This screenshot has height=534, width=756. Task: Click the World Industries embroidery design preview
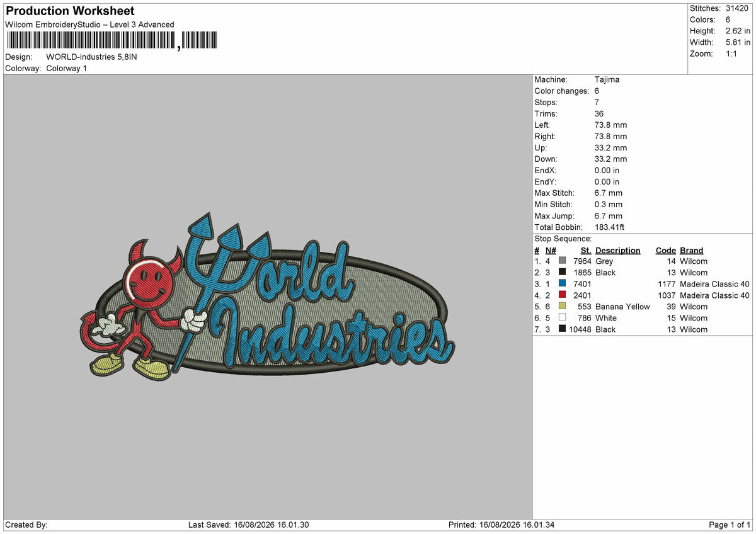point(268,298)
